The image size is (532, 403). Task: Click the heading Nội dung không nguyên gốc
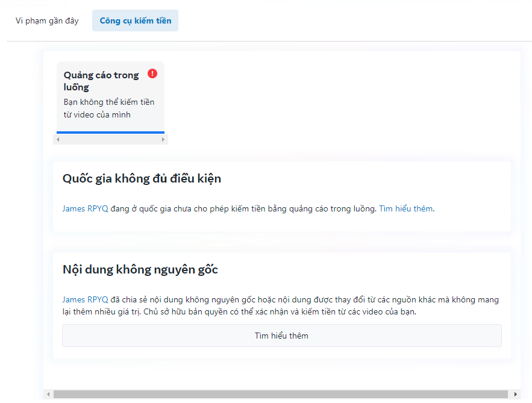140,269
